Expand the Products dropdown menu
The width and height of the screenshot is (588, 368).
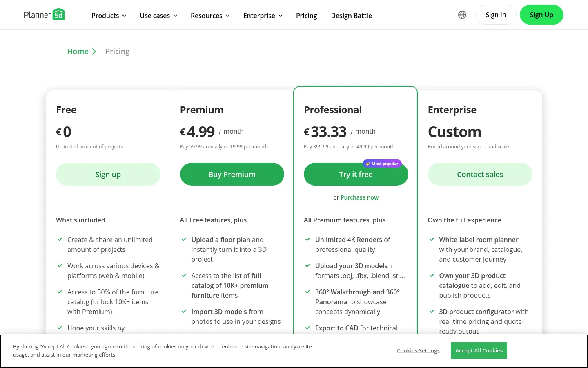pos(109,16)
